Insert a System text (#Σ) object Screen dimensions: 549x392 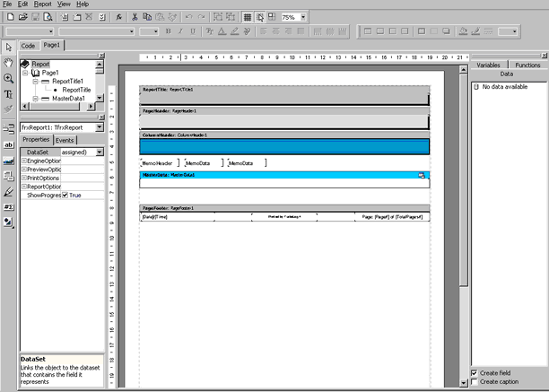(9, 207)
